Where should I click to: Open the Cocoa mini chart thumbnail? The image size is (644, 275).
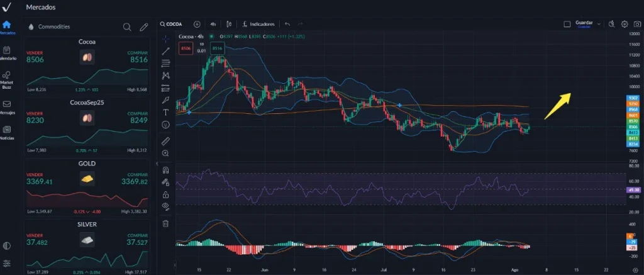(x=87, y=76)
